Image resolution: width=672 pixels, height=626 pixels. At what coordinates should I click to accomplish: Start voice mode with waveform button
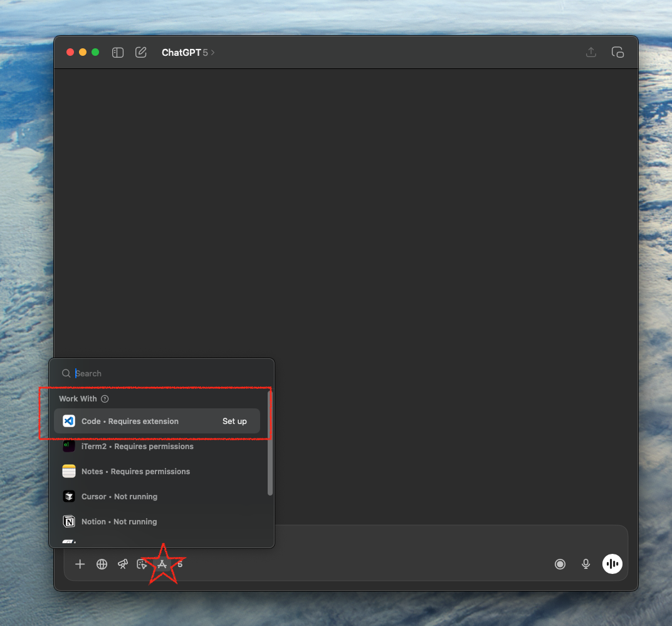click(x=612, y=565)
